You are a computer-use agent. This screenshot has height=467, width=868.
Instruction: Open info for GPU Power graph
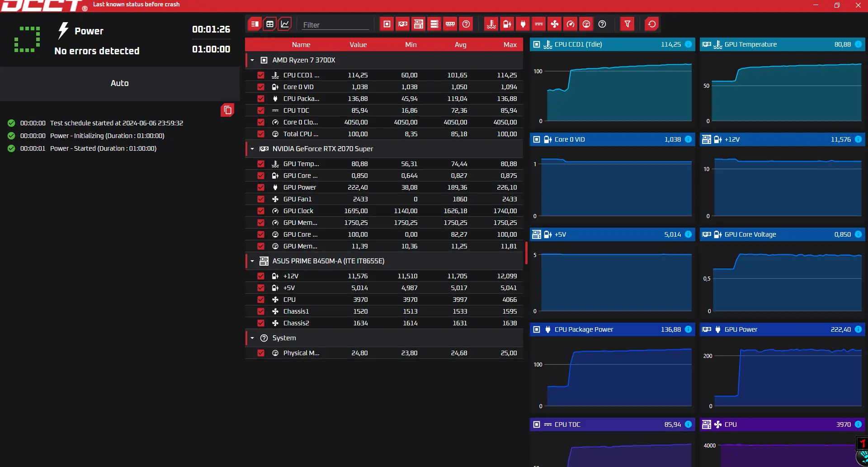[x=858, y=329]
